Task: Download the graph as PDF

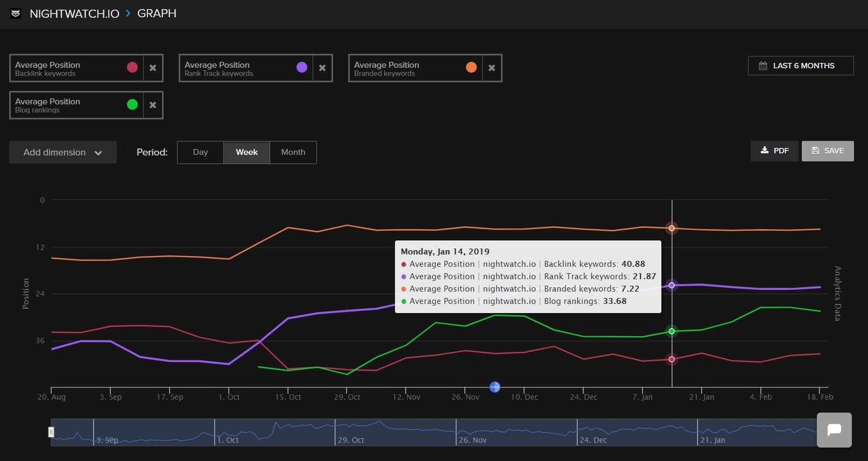Action: coord(774,151)
